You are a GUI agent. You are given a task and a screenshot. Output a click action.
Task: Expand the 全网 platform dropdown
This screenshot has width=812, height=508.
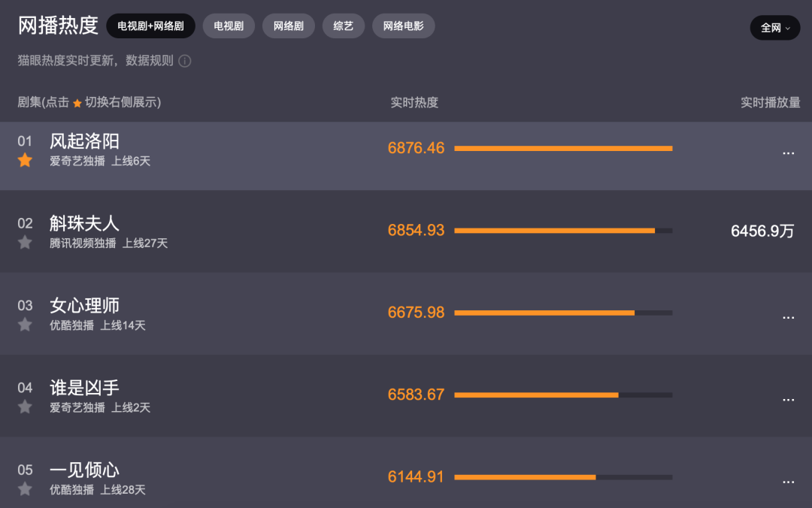tap(774, 28)
